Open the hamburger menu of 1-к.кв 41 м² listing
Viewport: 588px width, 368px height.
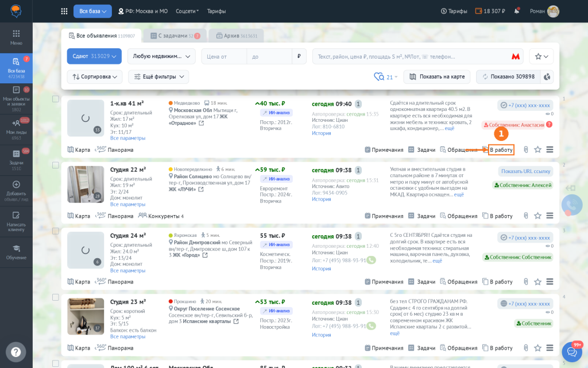[550, 149]
